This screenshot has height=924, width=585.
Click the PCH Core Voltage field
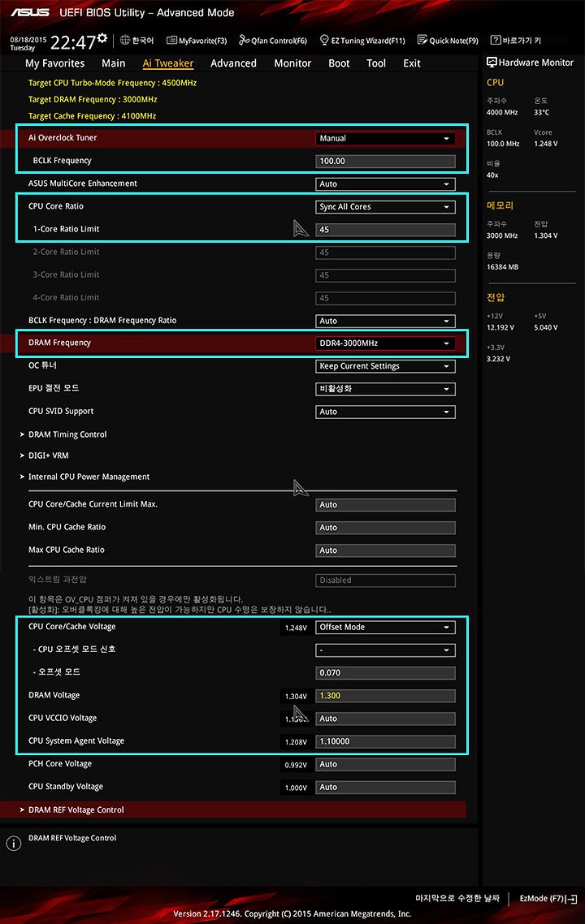pos(386,765)
